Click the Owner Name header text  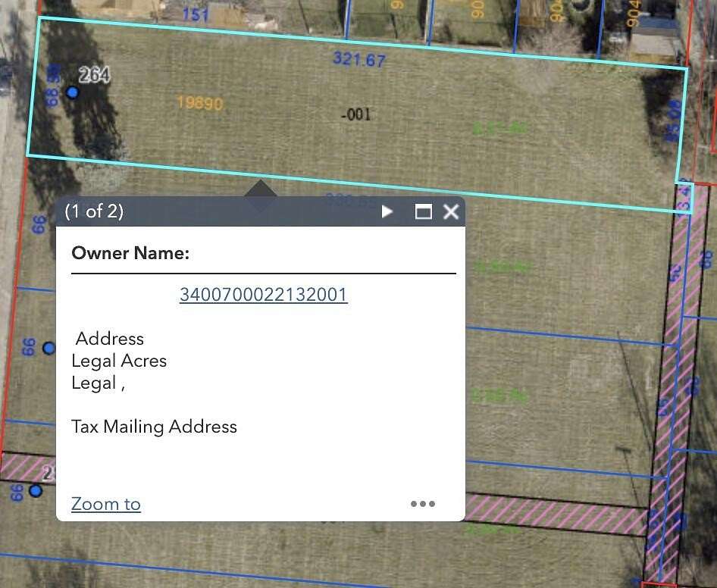click(130, 252)
